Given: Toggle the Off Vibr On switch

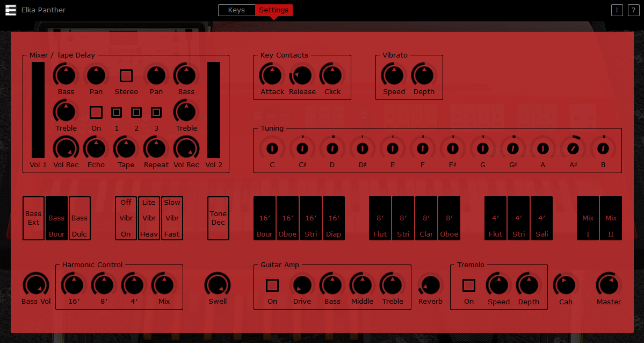Looking at the screenshot, I should click(x=126, y=218).
